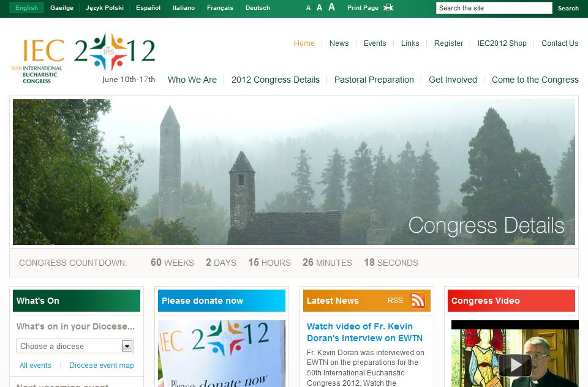Open the All events link
The height and width of the screenshot is (387, 588).
pyautogui.click(x=36, y=366)
